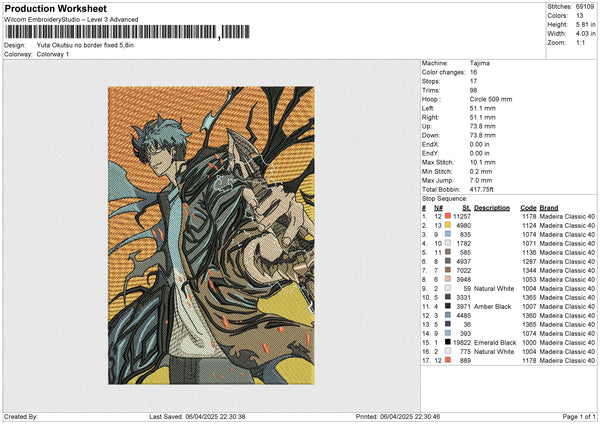This screenshot has width=600, height=424.
Task: Select the orange swatch in stop row 17
Action: 447,360
